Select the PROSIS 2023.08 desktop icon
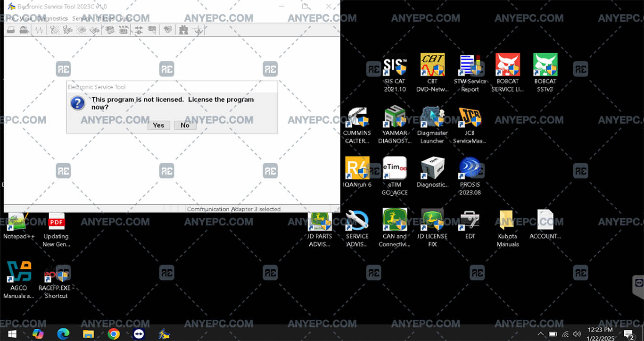 pyautogui.click(x=470, y=176)
